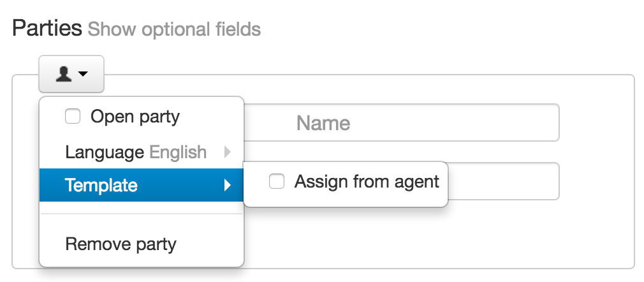Focus the Name input field
644x282 pixels.
401,122
